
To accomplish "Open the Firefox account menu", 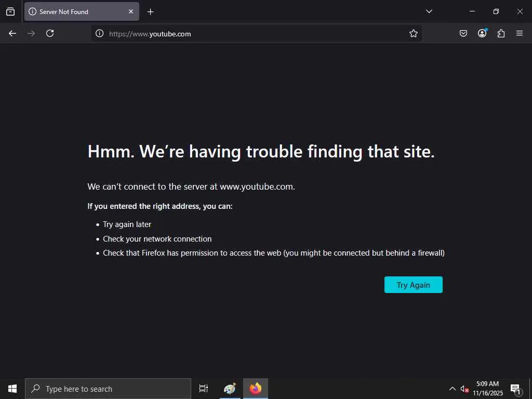I will [x=482, y=33].
